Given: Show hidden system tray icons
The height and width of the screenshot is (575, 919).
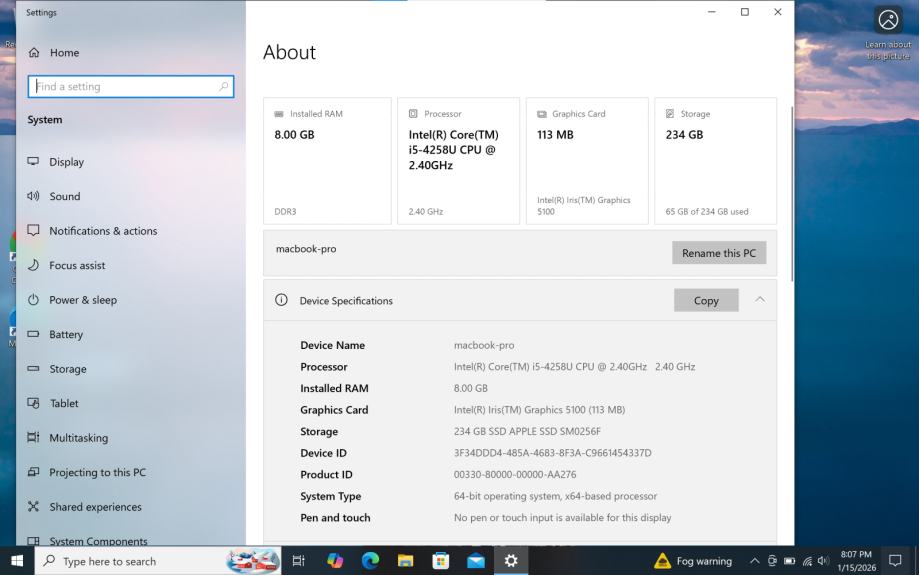Looking at the screenshot, I should coord(754,561).
